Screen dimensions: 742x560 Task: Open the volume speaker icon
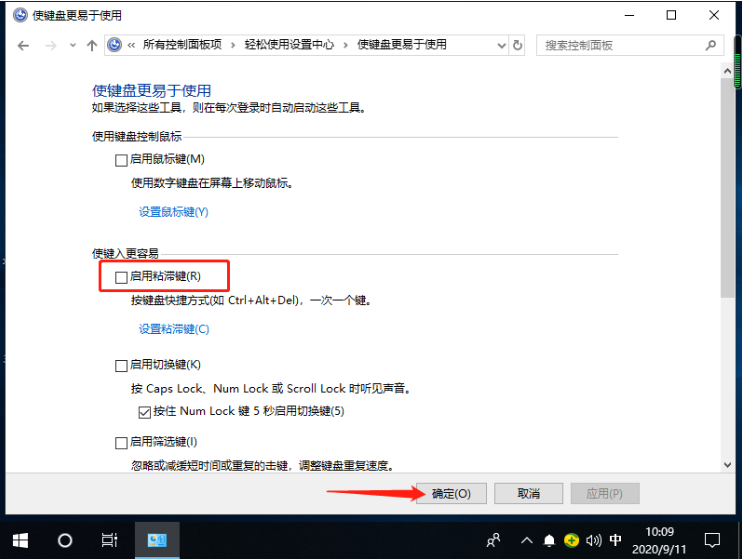pos(593,540)
